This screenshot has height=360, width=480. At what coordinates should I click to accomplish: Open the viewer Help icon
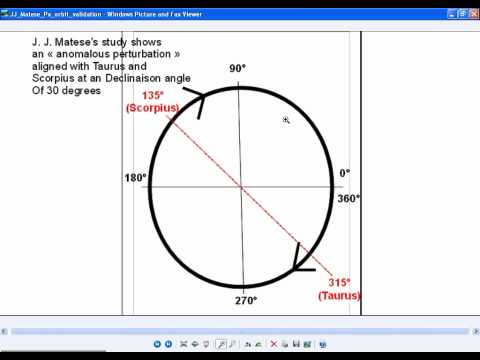323,344
